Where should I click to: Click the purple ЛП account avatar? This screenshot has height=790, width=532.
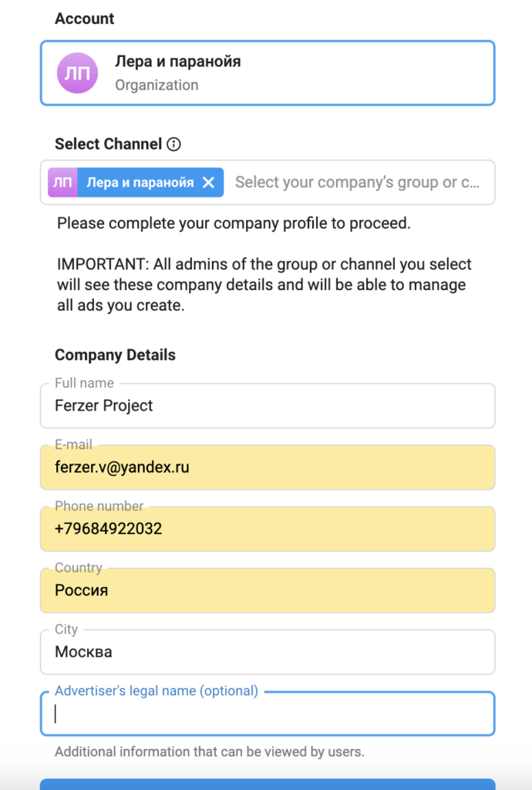click(x=77, y=73)
